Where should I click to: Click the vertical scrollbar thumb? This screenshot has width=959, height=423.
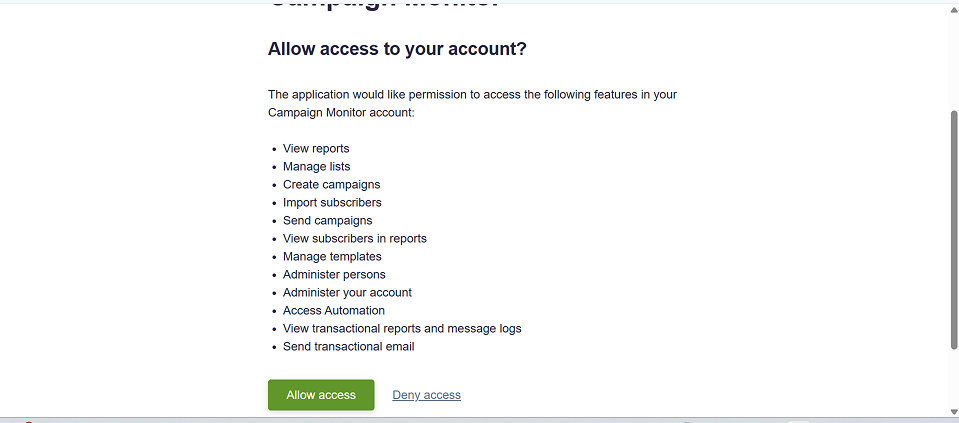point(953,230)
